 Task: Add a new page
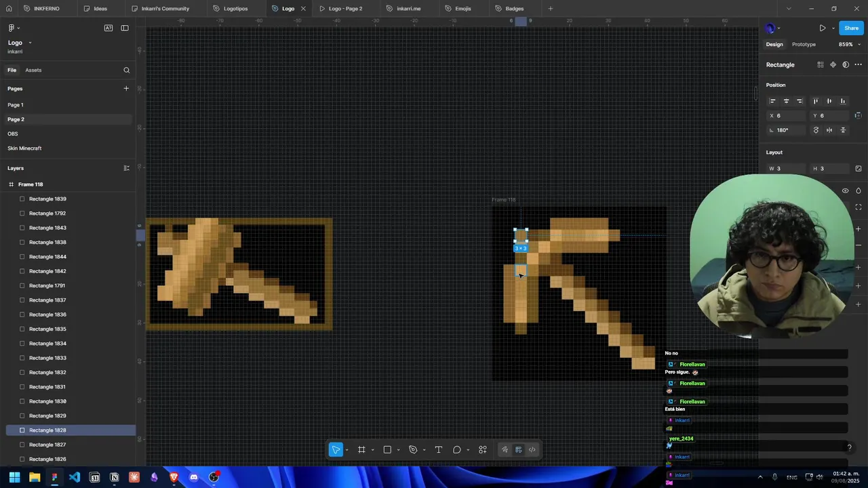click(x=126, y=88)
